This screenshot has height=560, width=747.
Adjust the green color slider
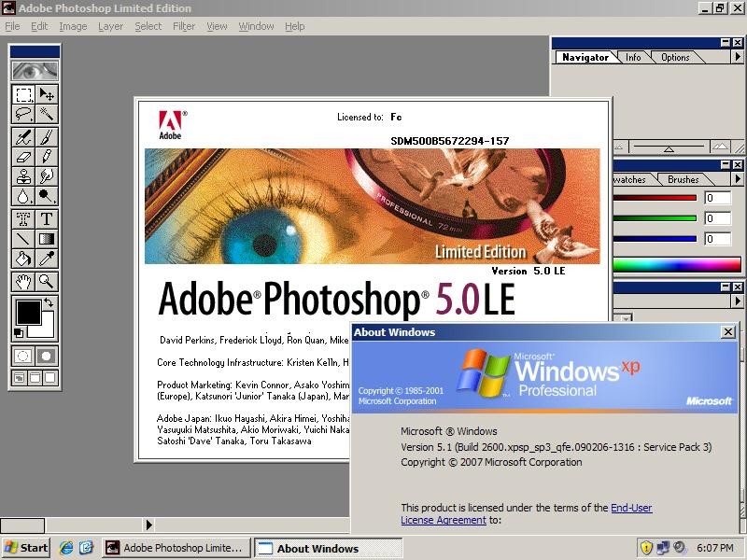click(655, 218)
